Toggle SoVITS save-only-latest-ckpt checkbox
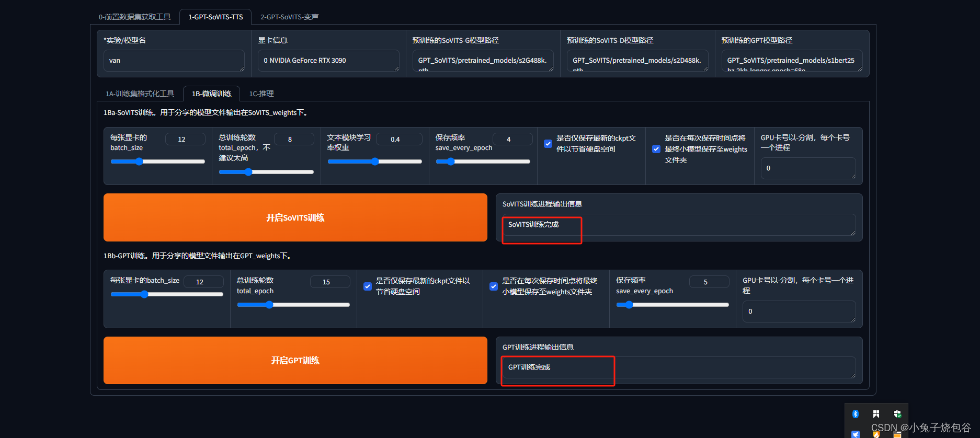The image size is (980, 438). pos(548,144)
